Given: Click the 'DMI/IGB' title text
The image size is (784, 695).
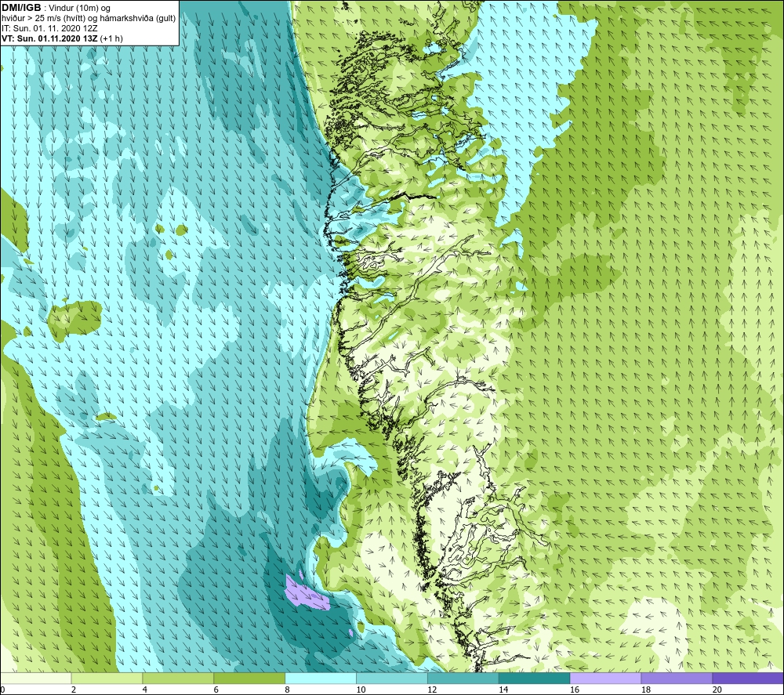Looking at the screenshot, I should 21,8.
